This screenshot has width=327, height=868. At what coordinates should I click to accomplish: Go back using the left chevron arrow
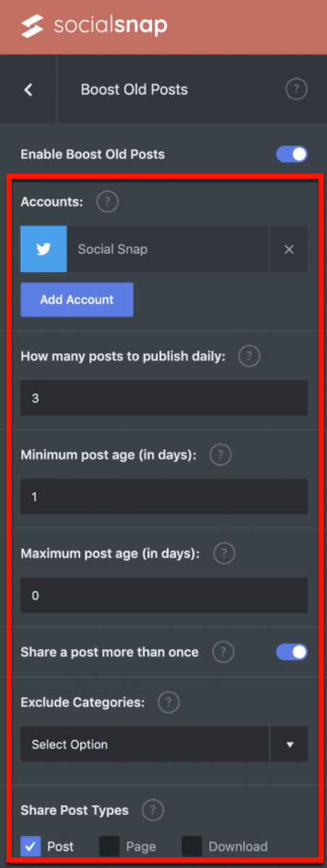click(28, 90)
